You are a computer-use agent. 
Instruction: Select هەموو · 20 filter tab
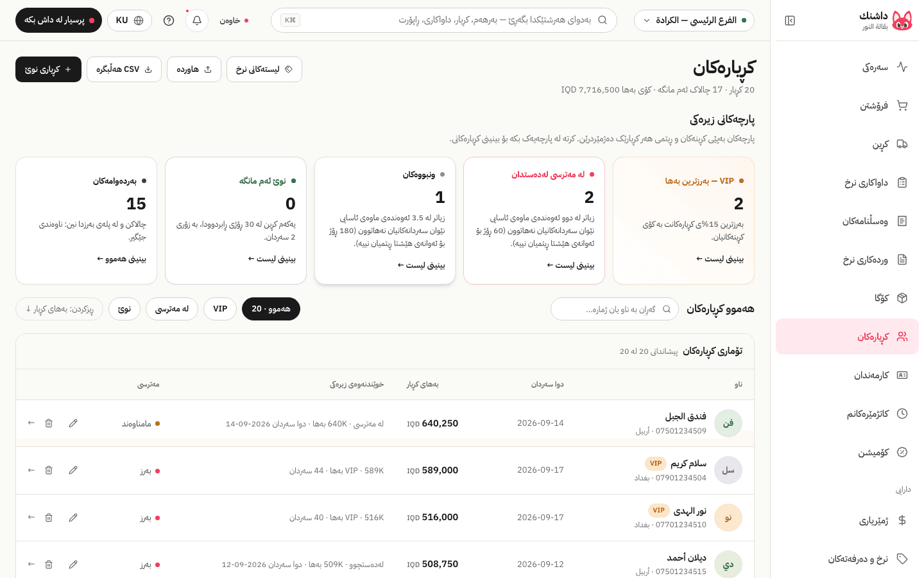click(271, 309)
